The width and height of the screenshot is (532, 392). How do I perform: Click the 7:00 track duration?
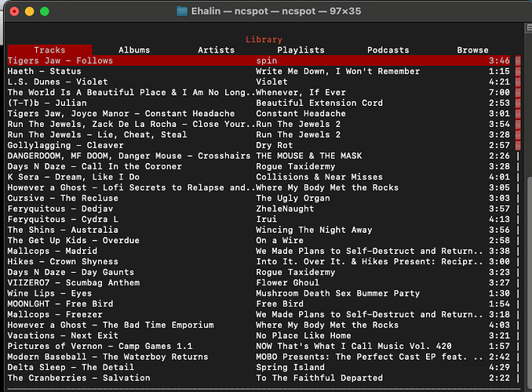point(499,93)
